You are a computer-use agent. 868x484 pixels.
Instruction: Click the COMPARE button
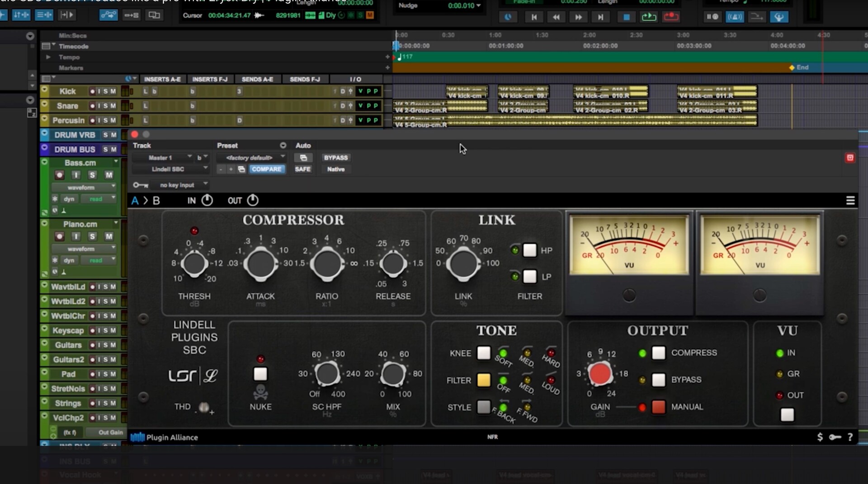[266, 169]
